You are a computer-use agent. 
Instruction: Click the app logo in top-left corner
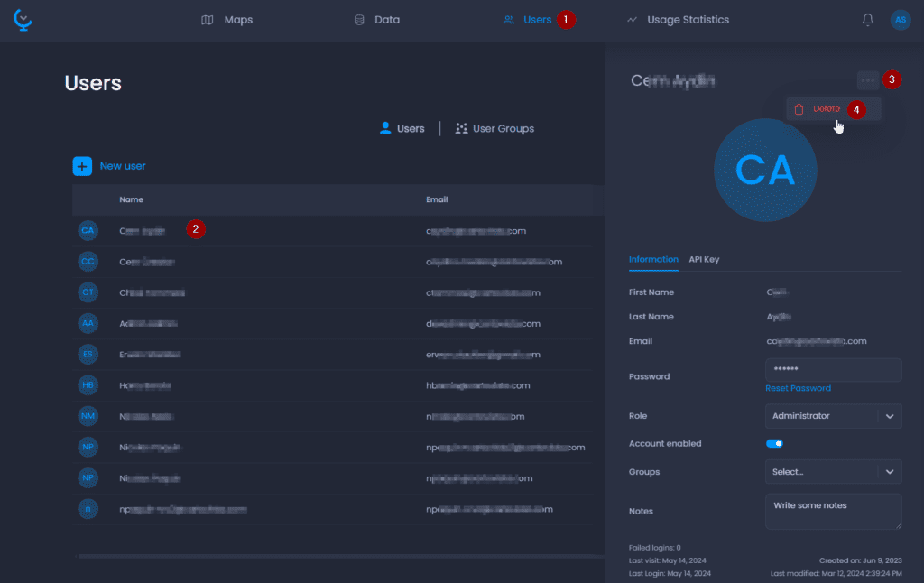[23, 20]
